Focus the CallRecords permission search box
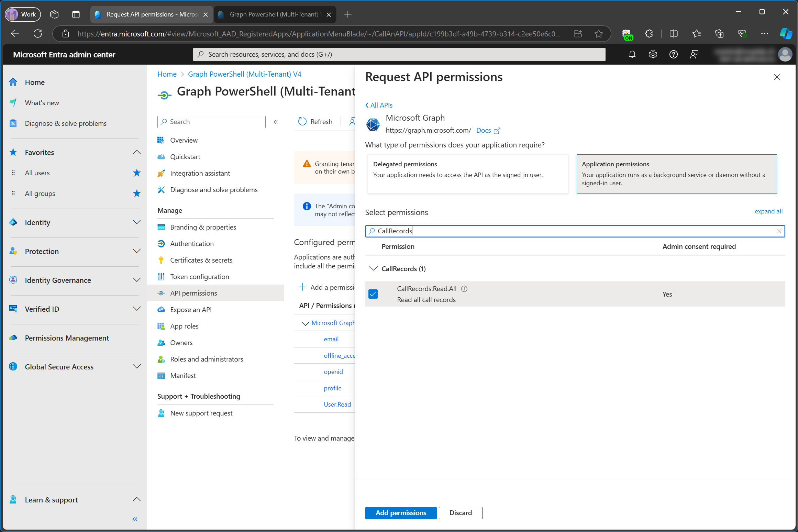This screenshot has height=532, width=798. (575, 231)
